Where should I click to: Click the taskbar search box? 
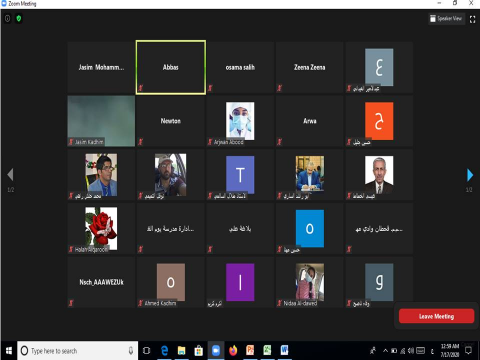tap(77, 351)
